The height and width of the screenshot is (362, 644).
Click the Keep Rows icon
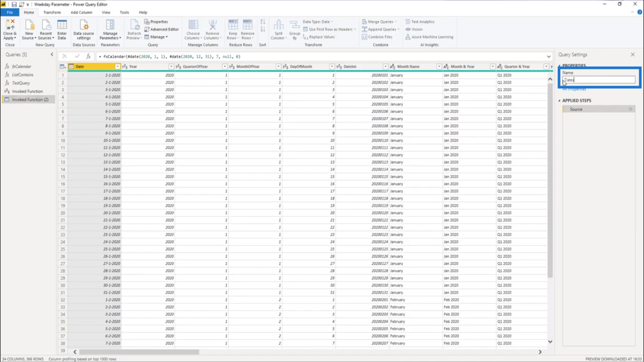(233, 29)
